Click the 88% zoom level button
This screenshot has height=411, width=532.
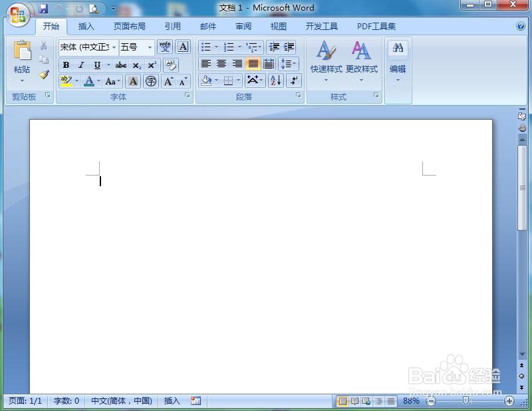coord(411,401)
